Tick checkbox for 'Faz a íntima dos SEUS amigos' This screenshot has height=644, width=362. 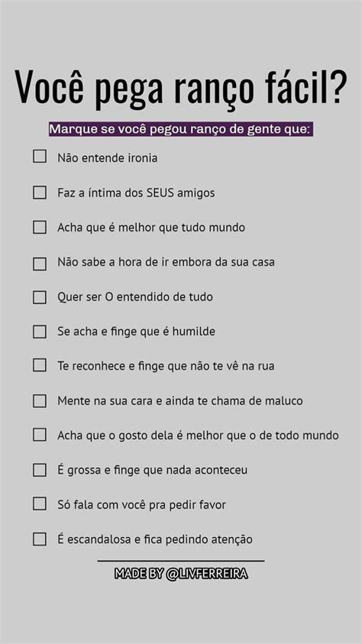tap(40, 193)
